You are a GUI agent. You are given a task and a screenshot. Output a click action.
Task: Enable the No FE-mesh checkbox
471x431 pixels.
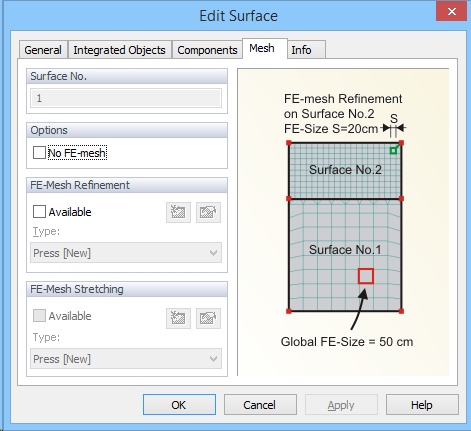[39, 153]
